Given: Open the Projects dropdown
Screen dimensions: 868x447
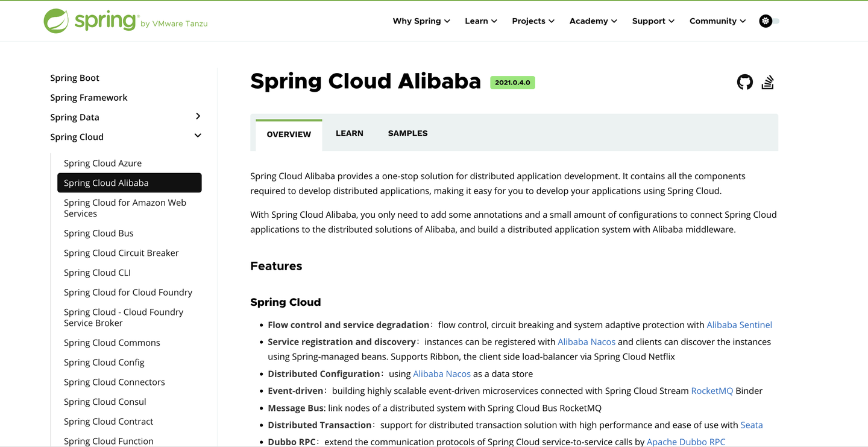Looking at the screenshot, I should click(x=533, y=21).
